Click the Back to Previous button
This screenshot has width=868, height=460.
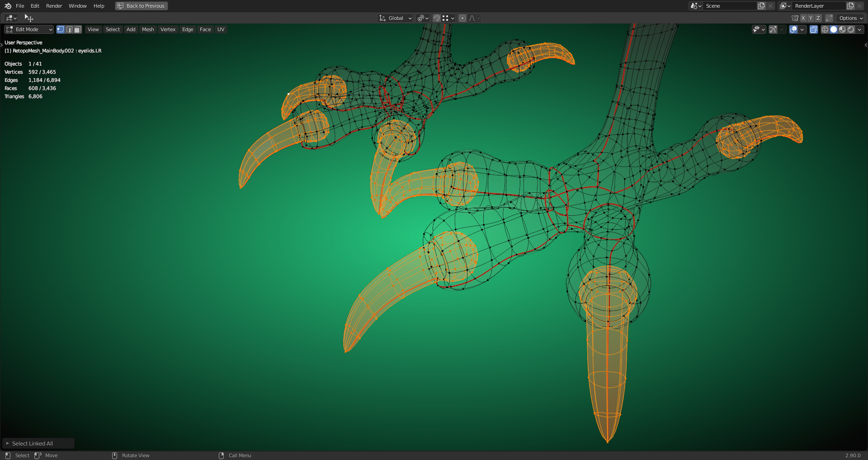(x=141, y=6)
